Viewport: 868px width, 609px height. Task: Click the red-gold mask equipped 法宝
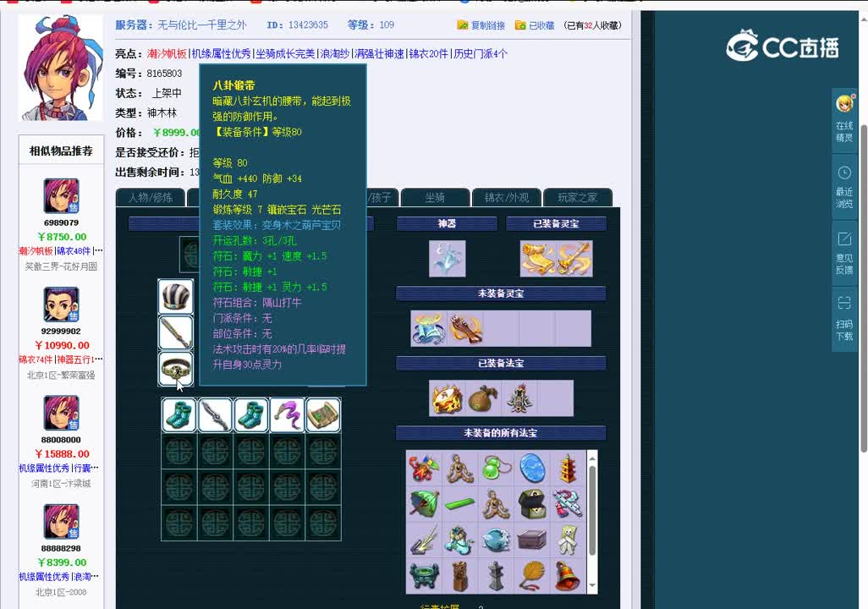tap(448, 398)
